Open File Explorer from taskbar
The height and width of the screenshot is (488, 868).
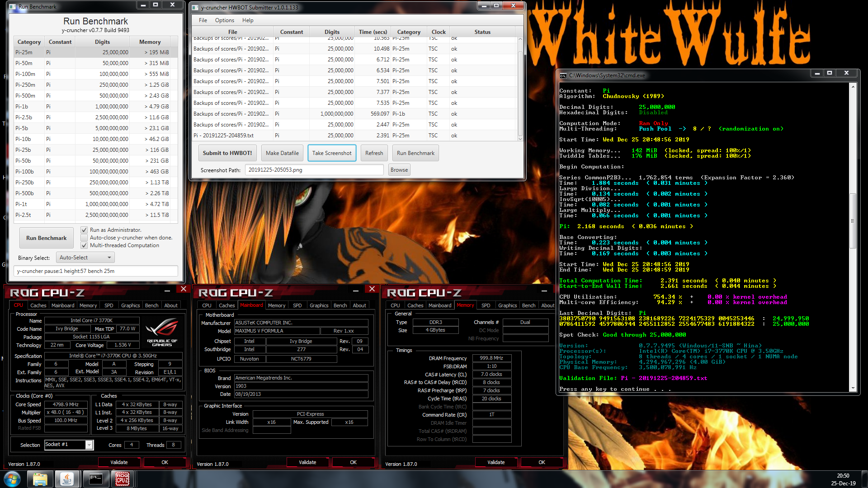click(40, 479)
